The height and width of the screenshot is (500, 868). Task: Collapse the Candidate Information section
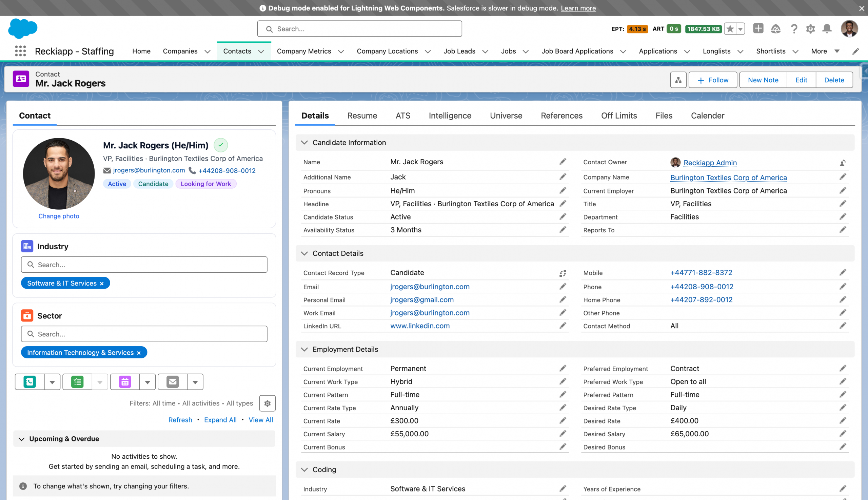pyautogui.click(x=304, y=143)
